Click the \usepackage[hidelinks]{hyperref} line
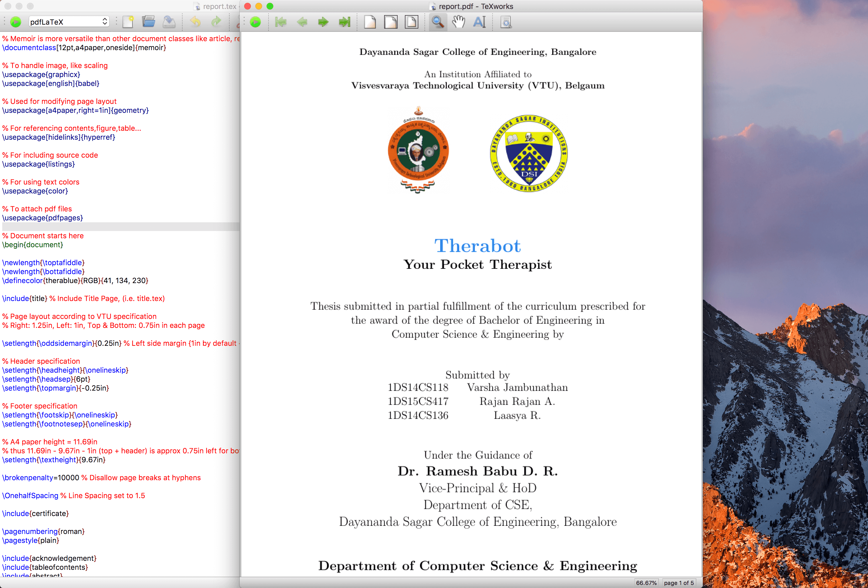The height and width of the screenshot is (588, 868). click(x=59, y=137)
